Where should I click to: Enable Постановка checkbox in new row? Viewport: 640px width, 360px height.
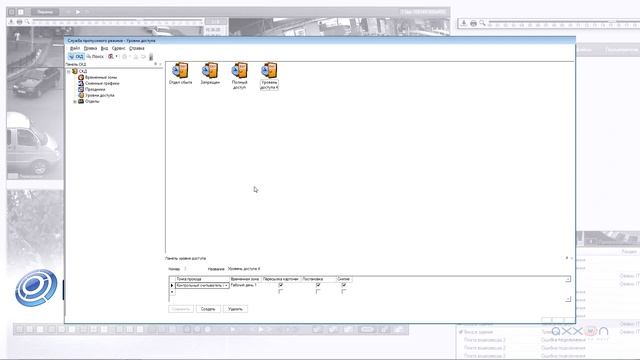pyautogui.click(x=318, y=291)
